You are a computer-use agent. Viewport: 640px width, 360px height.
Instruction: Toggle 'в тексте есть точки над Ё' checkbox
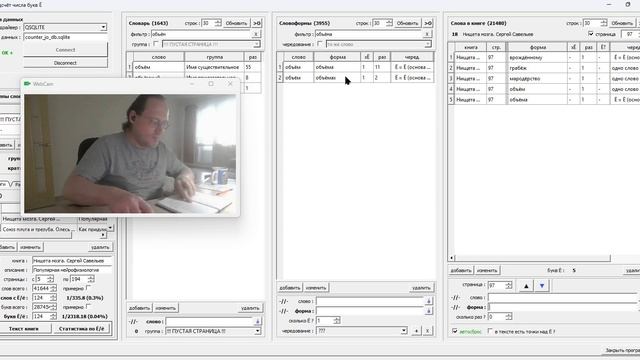pyautogui.click(x=490, y=331)
